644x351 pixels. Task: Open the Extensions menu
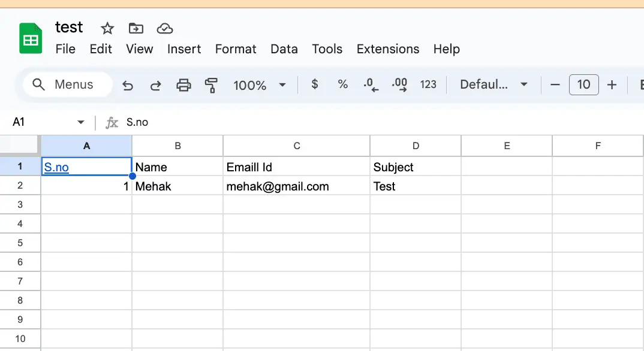point(387,49)
